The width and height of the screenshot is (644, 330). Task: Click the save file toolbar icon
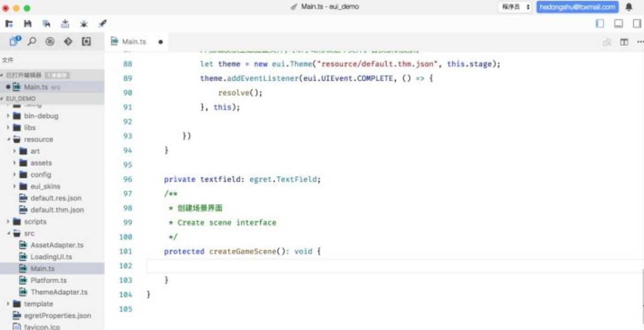point(28,24)
